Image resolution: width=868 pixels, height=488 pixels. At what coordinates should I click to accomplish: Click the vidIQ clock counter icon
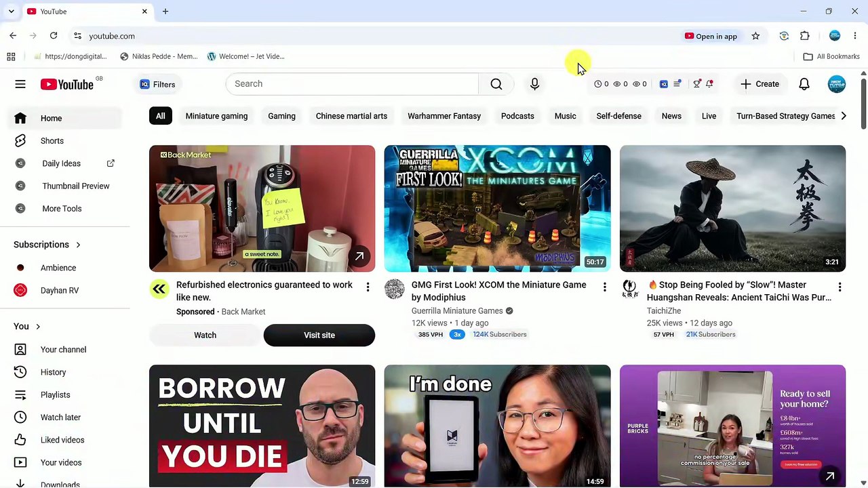598,84
